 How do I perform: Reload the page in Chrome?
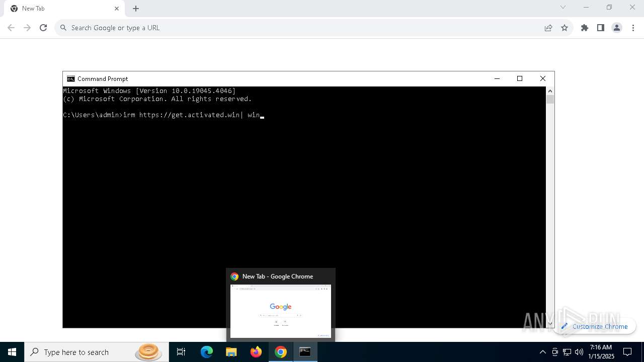43,28
